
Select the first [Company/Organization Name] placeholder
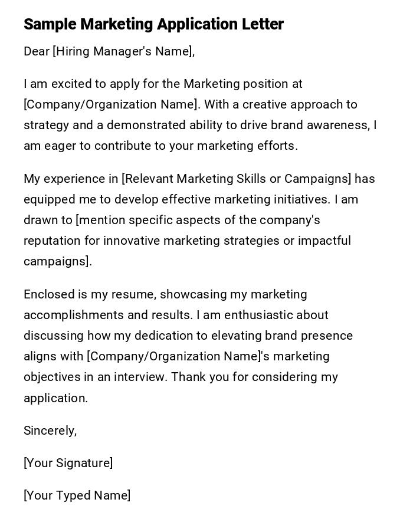[x=110, y=105]
